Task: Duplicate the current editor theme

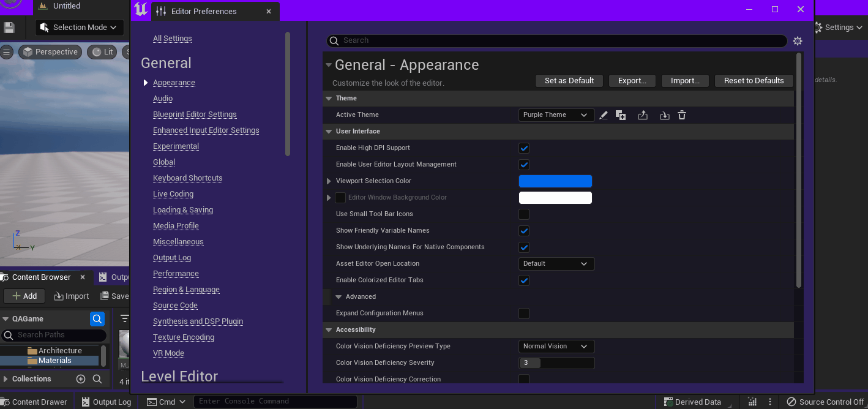Action: point(621,114)
